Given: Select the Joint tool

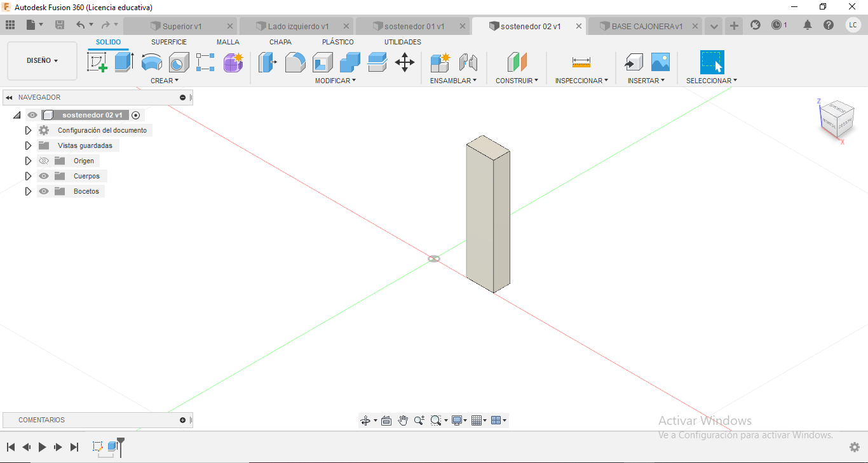Looking at the screenshot, I should click(x=468, y=62).
